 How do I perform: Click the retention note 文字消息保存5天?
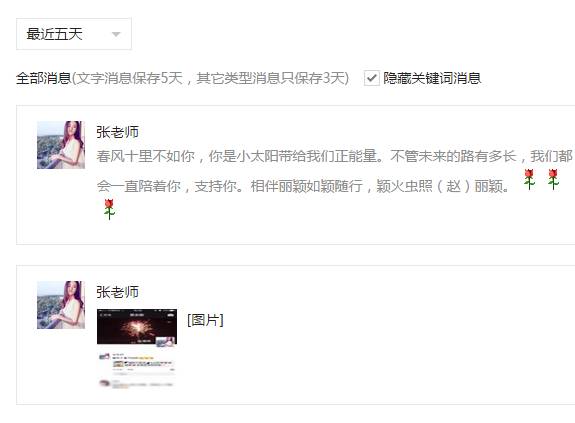[130, 78]
